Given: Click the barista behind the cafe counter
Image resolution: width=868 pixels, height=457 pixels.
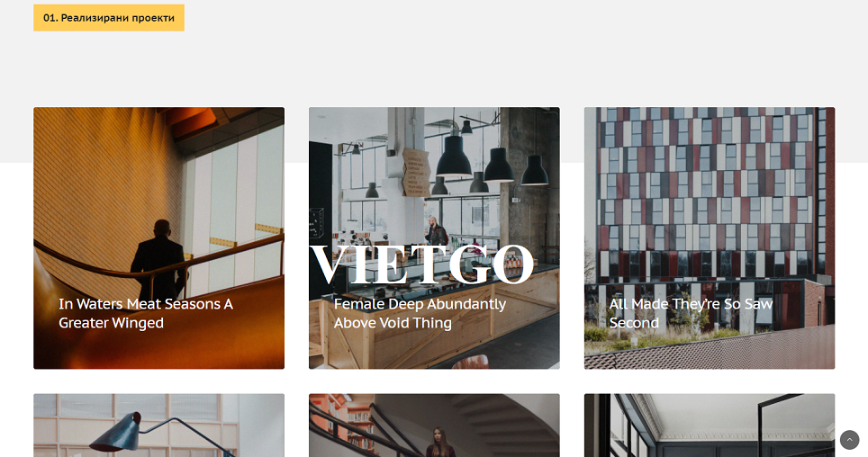Looking at the screenshot, I should click(x=436, y=230).
